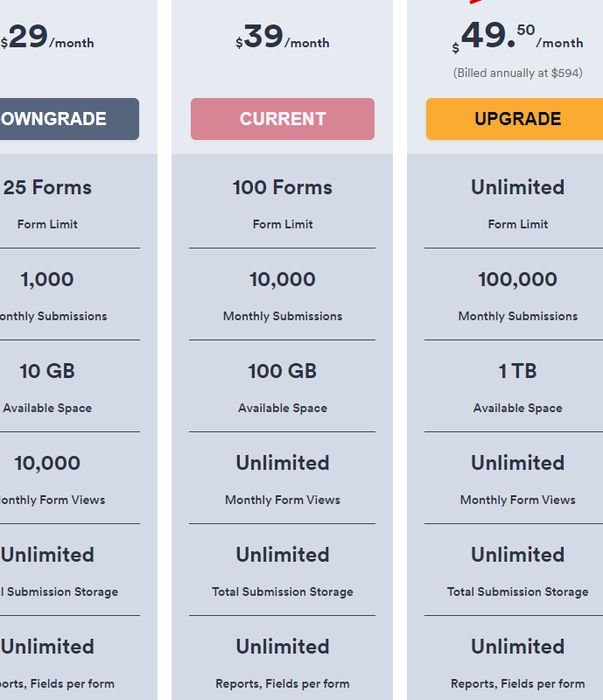The image size is (603, 700).
Task: Click the $39/month price
Action: pos(282,38)
